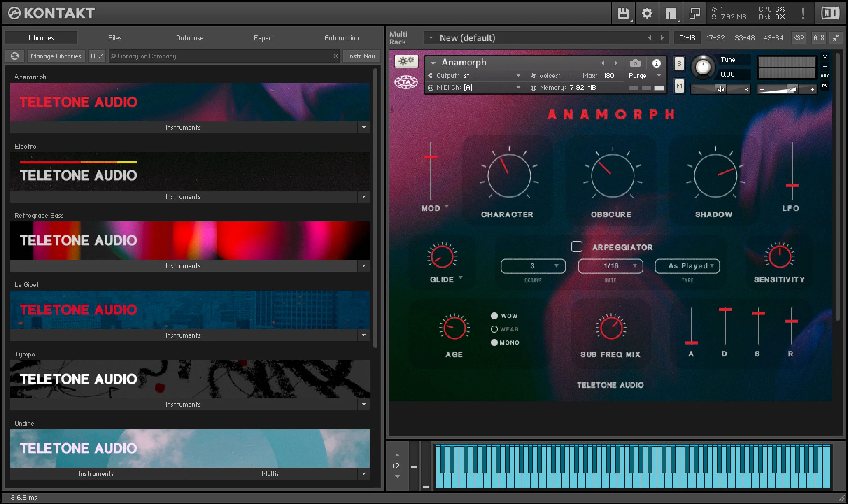The image size is (848, 504).
Task: Click the PV button in instrument header
Action: click(825, 86)
